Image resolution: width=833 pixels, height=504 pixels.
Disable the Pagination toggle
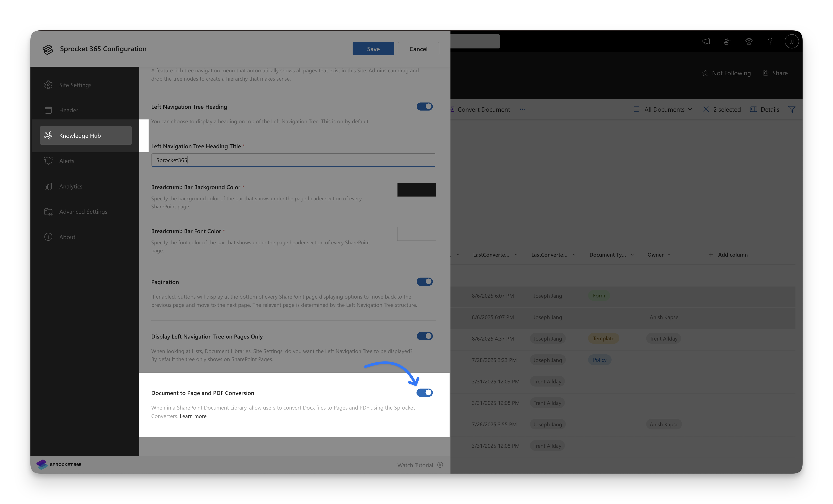[425, 281]
